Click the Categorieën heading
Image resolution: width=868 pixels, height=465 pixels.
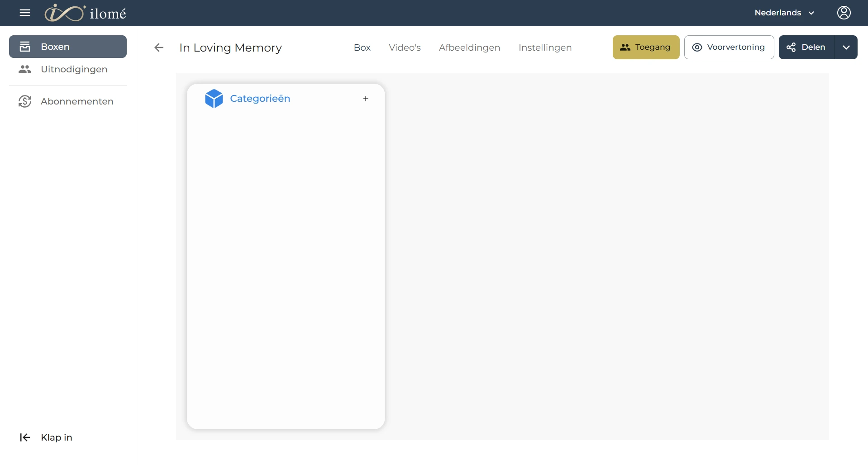coord(260,99)
